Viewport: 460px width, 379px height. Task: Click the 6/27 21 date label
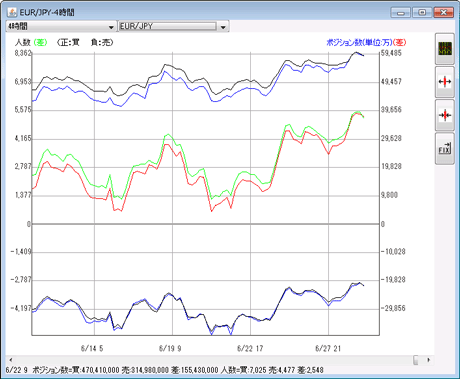coord(328,349)
